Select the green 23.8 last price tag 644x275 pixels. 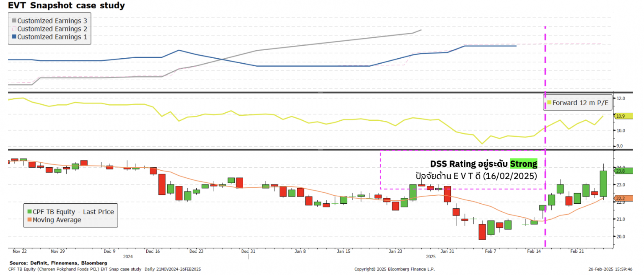point(620,171)
